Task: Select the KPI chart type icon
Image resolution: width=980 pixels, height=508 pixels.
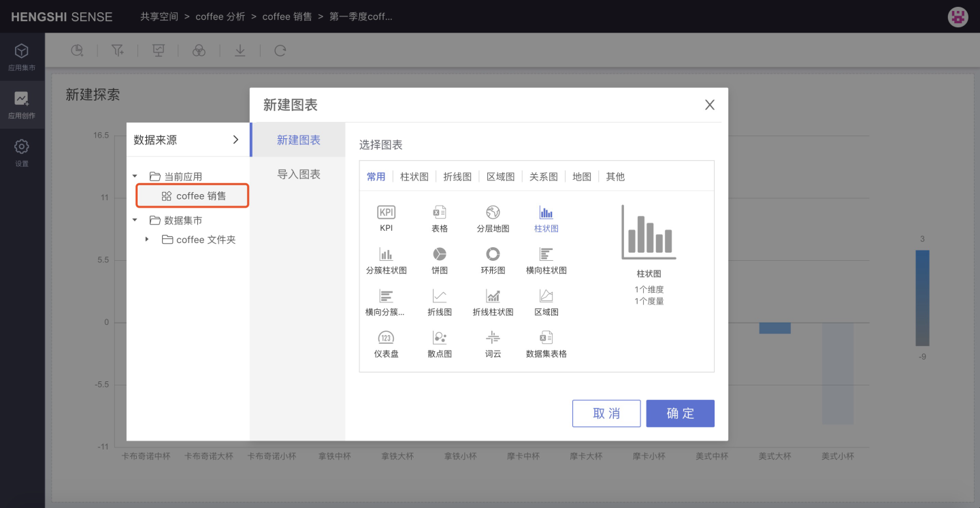Action: (386, 213)
